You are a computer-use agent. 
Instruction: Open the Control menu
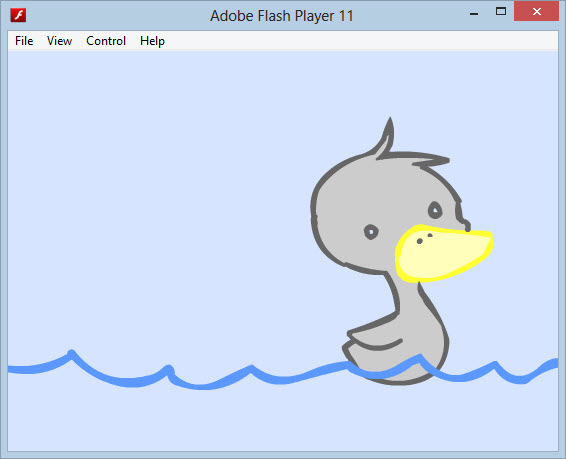(106, 41)
